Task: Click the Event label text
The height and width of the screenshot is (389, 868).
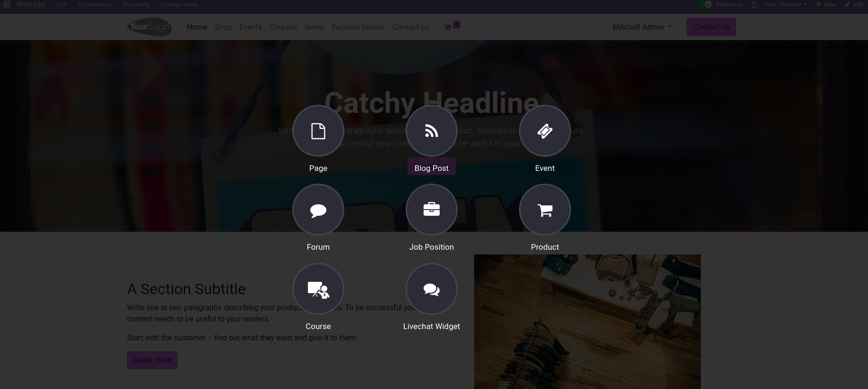Action: (545, 168)
